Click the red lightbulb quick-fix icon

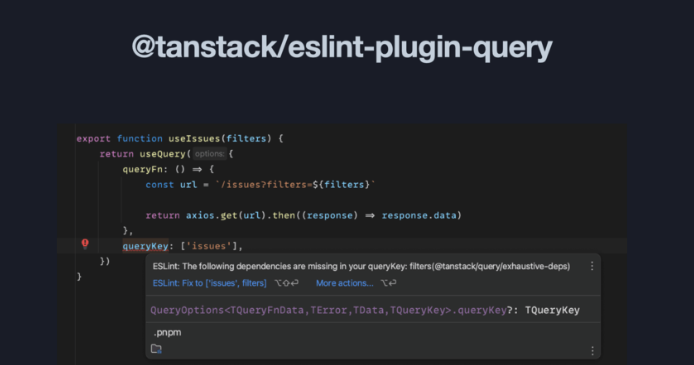coord(85,243)
